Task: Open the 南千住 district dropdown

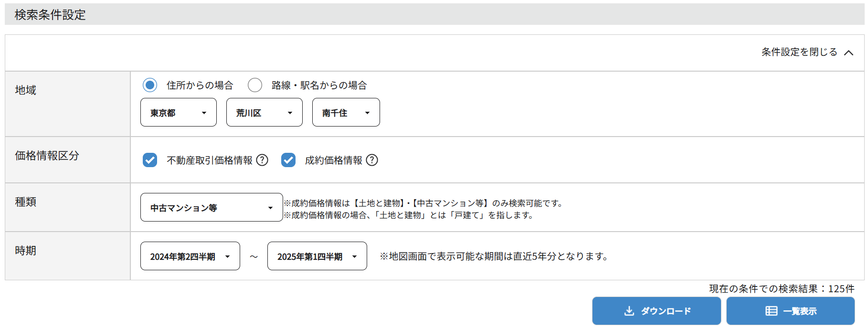Action: pyautogui.click(x=346, y=112)
